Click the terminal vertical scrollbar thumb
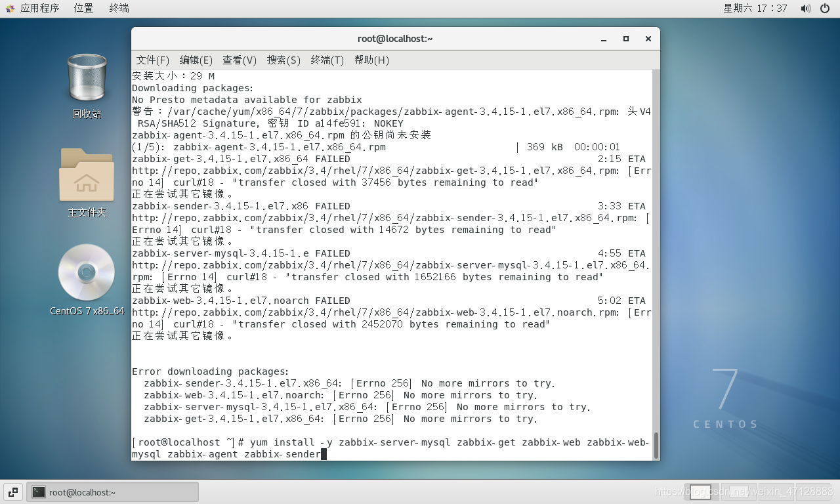 (x=656, y=446)
